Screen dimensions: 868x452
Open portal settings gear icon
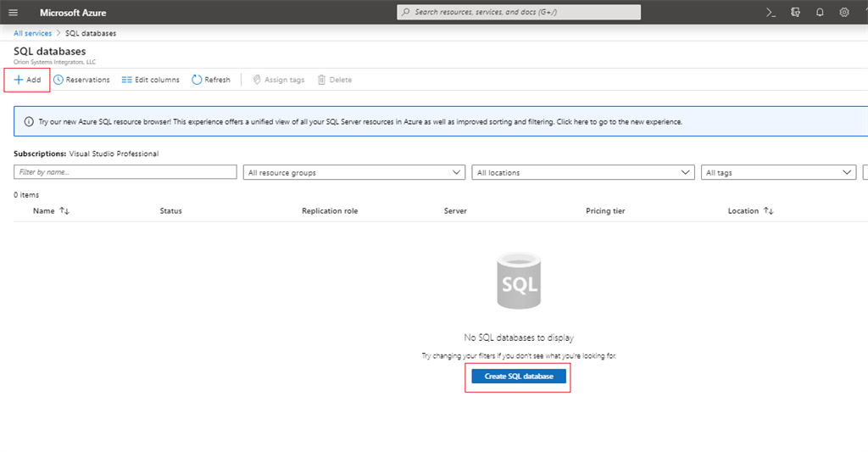coord(844,13)
